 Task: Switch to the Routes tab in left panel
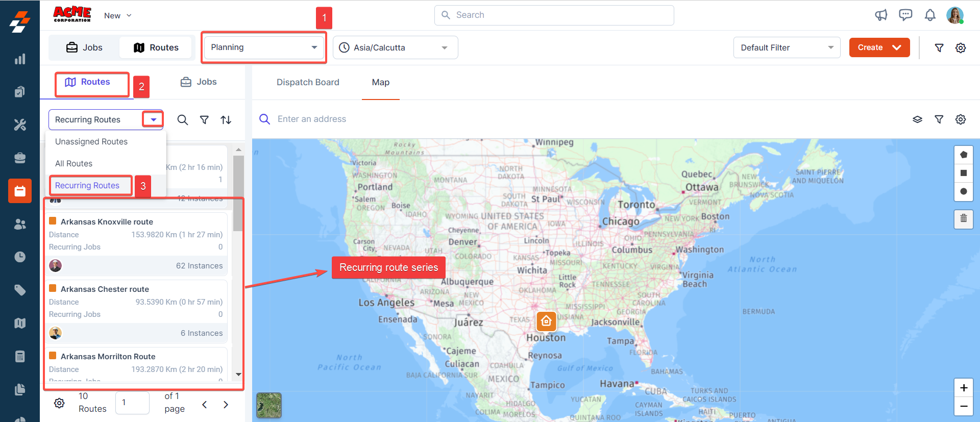pyautogui.click(x=87, y=82)
